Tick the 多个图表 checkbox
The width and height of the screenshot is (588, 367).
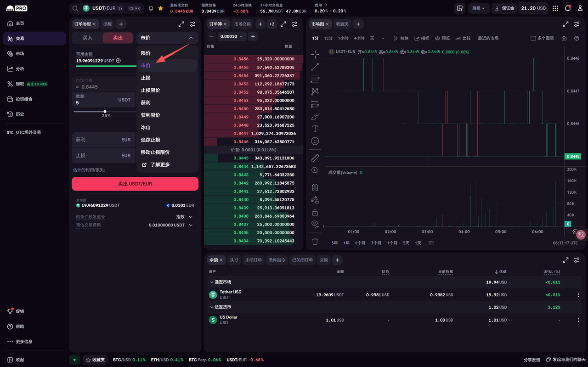pyautogui.click(x=533, y=39)
